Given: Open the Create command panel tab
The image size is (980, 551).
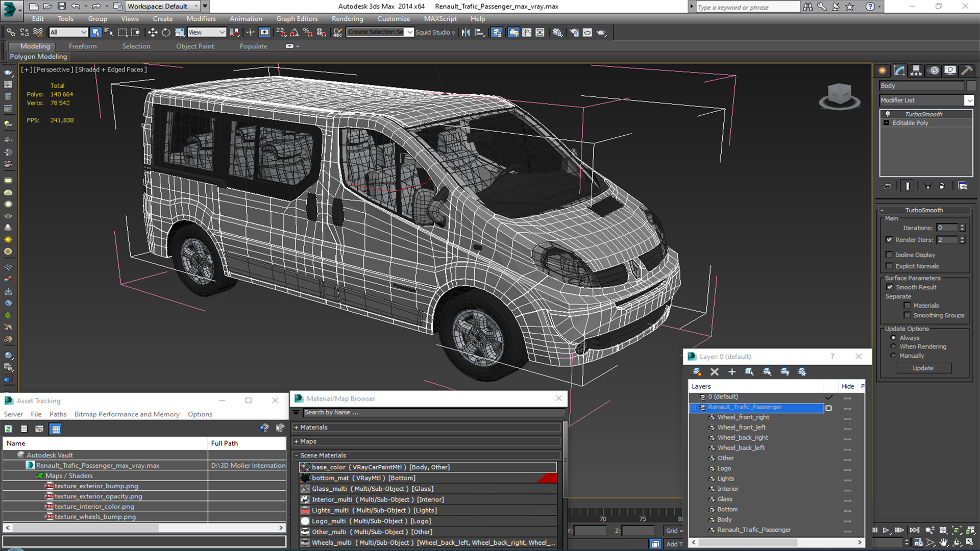Looking at the screenshot, I should [x=883, y=71].
